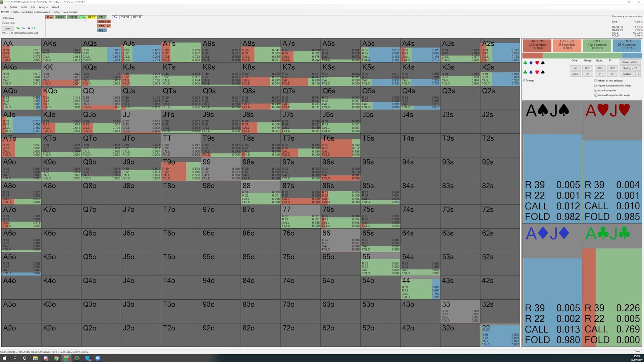Click the Range Explorer button

pyautogui.click(x=630, y=62)
